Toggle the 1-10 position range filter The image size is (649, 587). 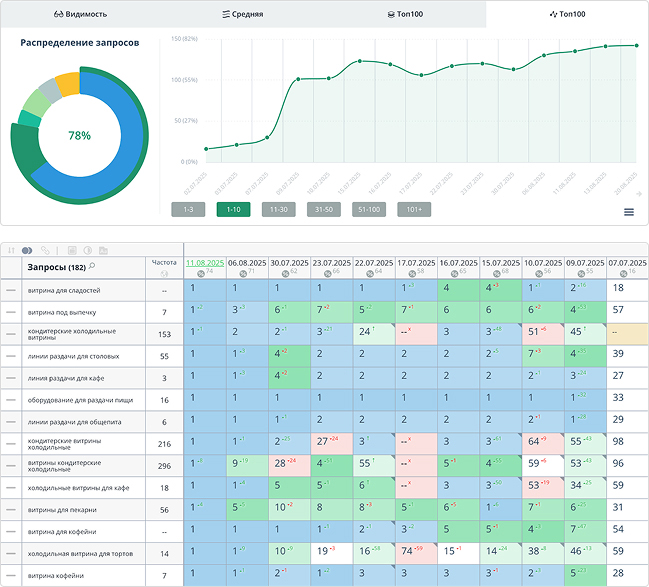pyautogui.click(x=233, y=210)
